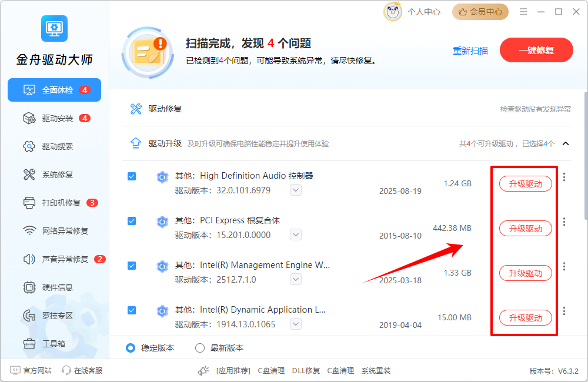Open 硬件信息 chip icon in sidebar
Screen dimensions: 588x382
click(x=29, y=287)
